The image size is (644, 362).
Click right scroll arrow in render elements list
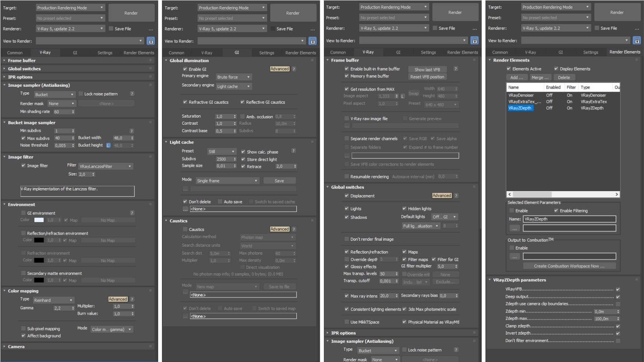(617, 194)
